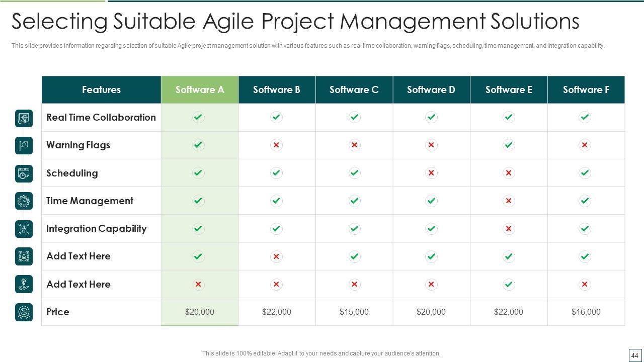Click the icon beside first Add Text Here

(24, 256)
